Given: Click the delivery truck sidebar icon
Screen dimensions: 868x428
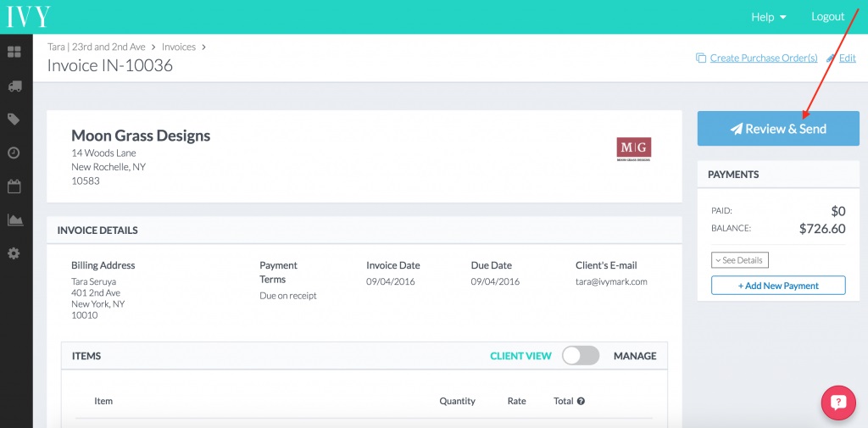Looking at the screenshot, I should pyautogui.click(x=14, y=86).
